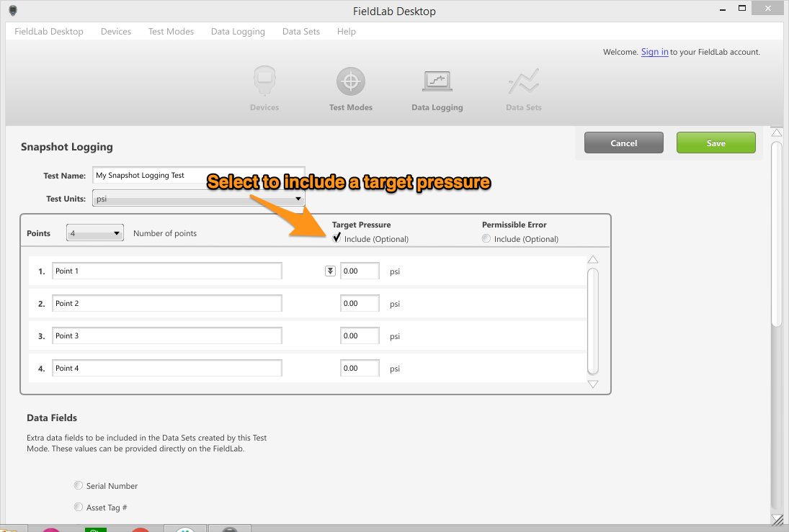The height and width of the screenshot is (532, 789).
Task: Click the main page scrollbar thumb
Action: [x=777, y=234]
